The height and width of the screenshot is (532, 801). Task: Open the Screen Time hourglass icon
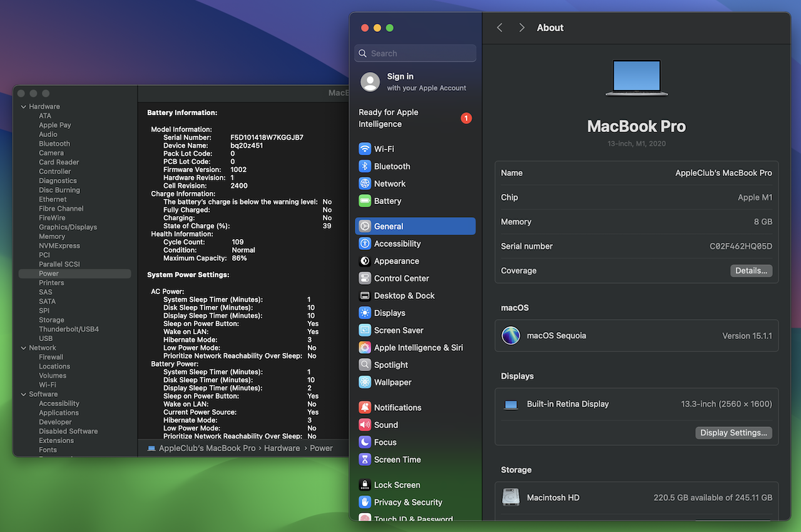(x=365, y=459)
